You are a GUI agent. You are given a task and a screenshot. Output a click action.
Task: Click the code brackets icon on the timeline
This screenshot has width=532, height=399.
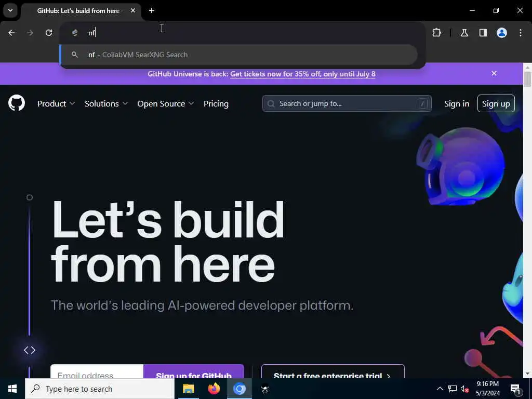tap(30, 350)
